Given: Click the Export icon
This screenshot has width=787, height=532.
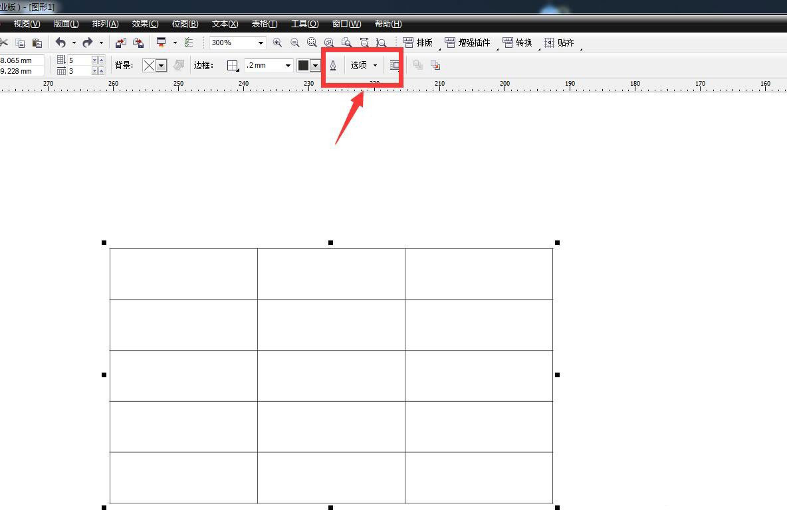Looking at the screenshot, I should click(x=138, y=43).
